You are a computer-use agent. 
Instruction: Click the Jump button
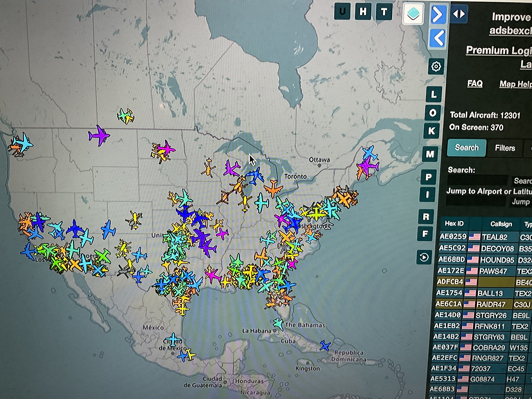[521, 201]
